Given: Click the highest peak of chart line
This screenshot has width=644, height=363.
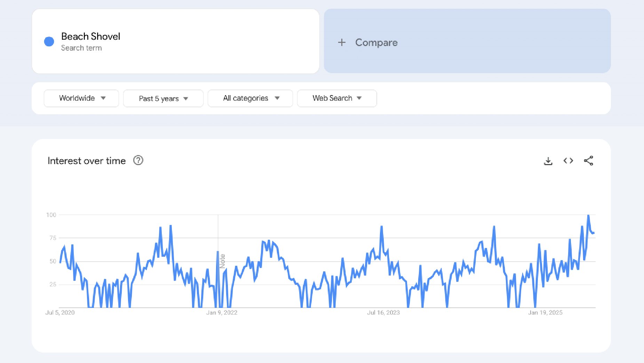Looking at the screenshot, I should click(x=588, y=216).
